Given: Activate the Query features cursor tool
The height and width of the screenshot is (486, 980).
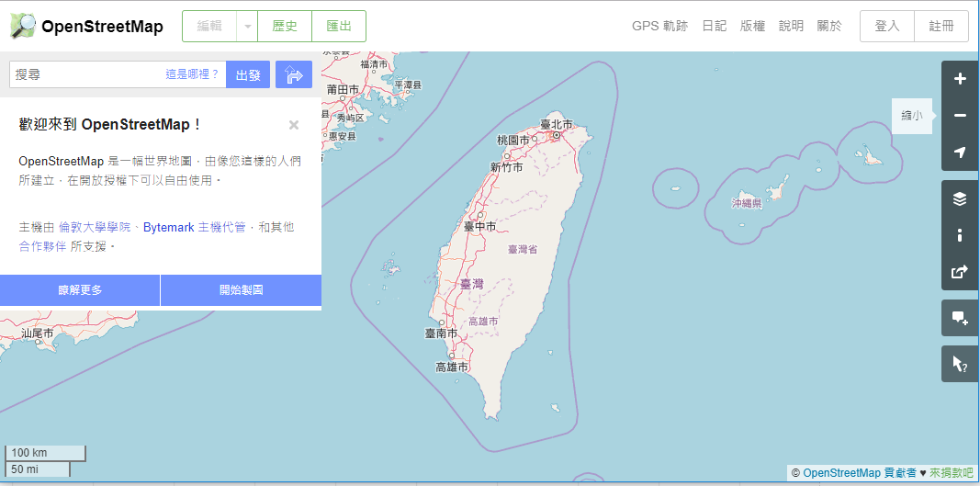Looking at the screenshot, I should click(960, 364).
